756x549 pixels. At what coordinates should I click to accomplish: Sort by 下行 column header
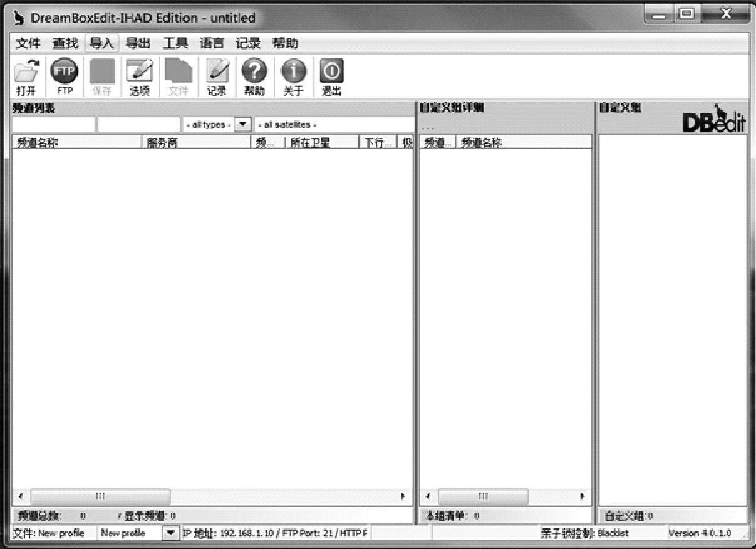(378, 142)
